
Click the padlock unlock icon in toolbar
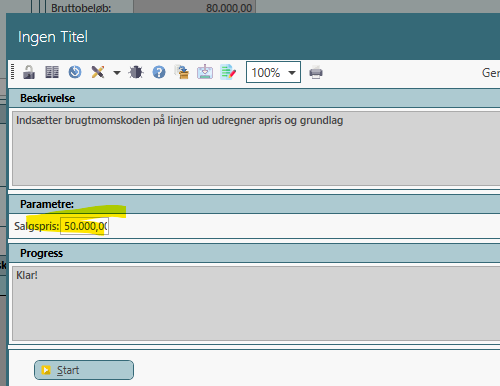(29, 72)
